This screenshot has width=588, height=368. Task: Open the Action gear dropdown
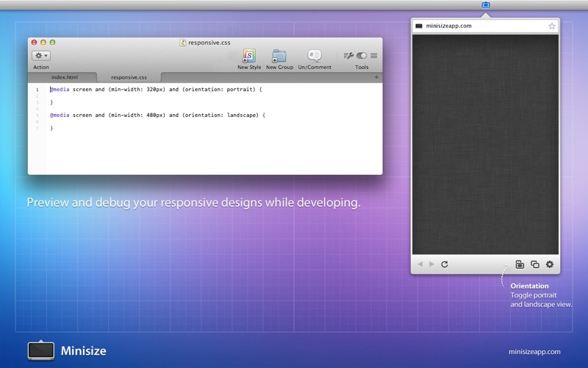click(x=41, y=56)
